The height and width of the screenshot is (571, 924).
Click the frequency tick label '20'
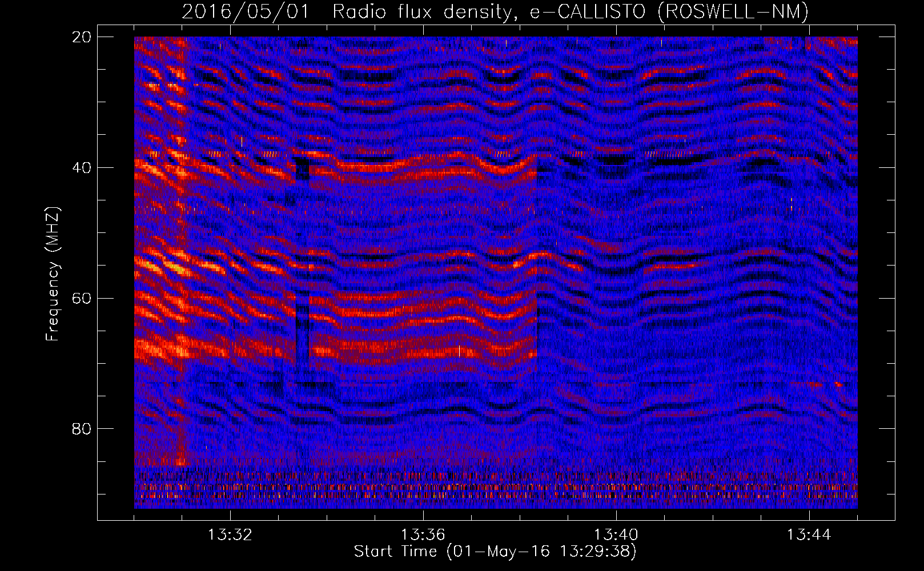[82, 37]
